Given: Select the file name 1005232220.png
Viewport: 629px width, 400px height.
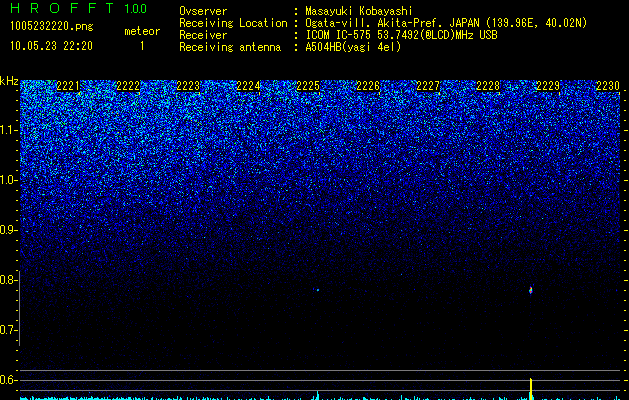Looking at the screenshot, I should tap(52, 26).
